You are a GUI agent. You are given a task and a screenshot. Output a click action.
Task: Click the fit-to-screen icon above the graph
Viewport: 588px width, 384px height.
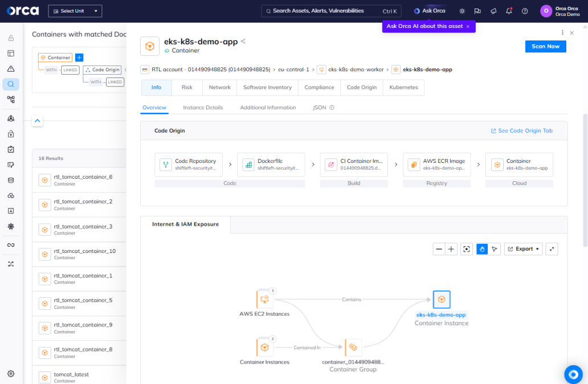click(x=466, y=249)
